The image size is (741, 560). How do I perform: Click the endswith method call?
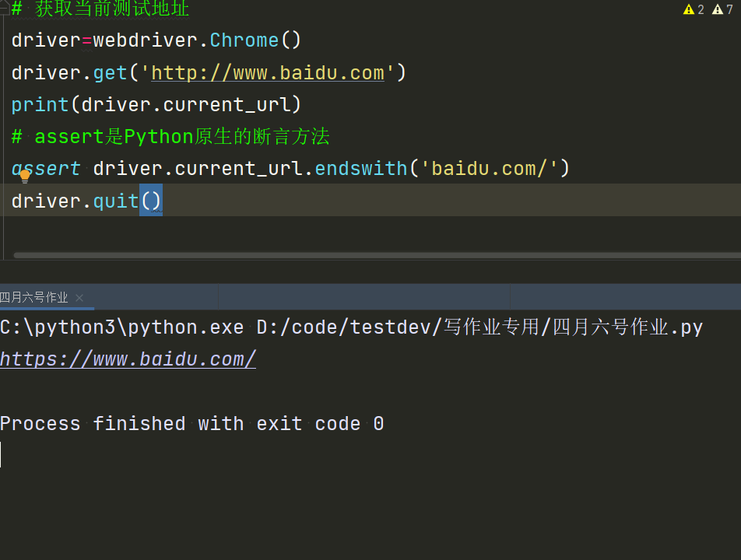(360, 169)
